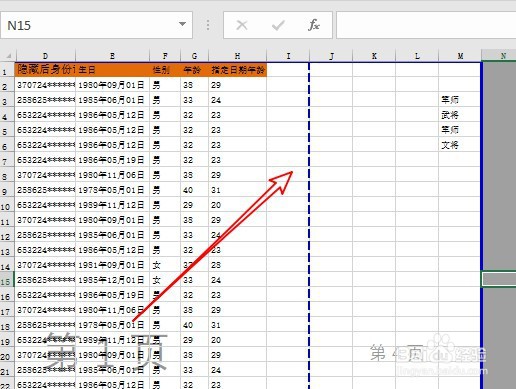Click ID cell '370724******' in row 2
The height and width of the screenshot is (389, 516).
coord(46,85)
